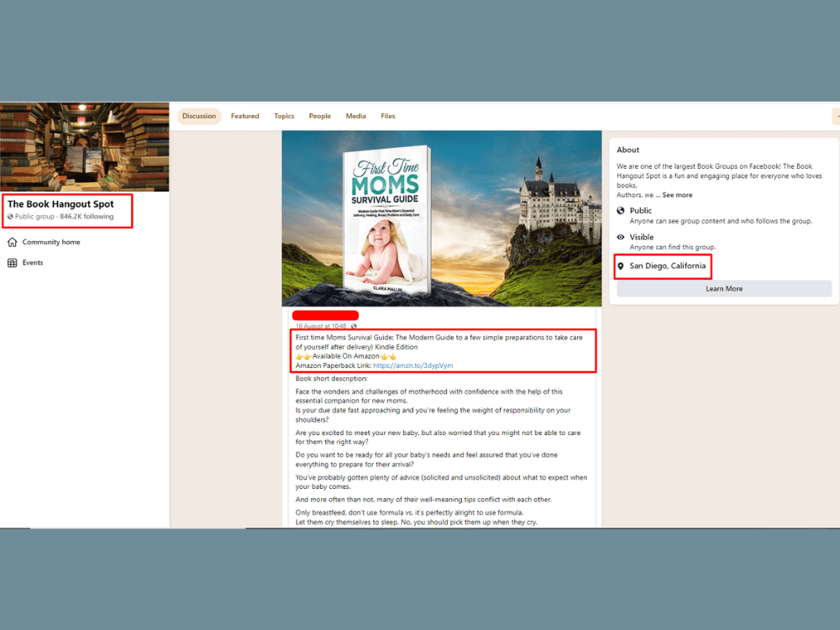This screenshot has height=630, width=840.
Task: Click the post timestamp 16 August
Action: pyautogui.click(x=320, y=326)
